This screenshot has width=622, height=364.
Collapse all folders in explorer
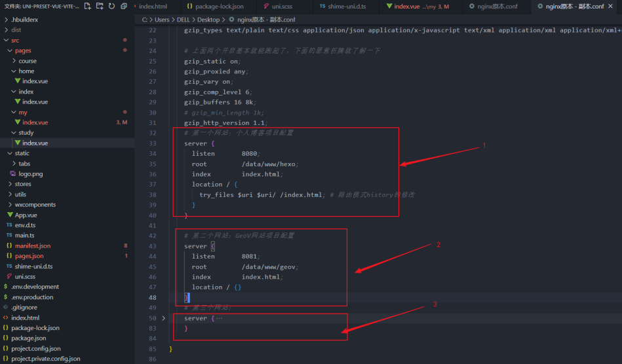pos(124,7)
